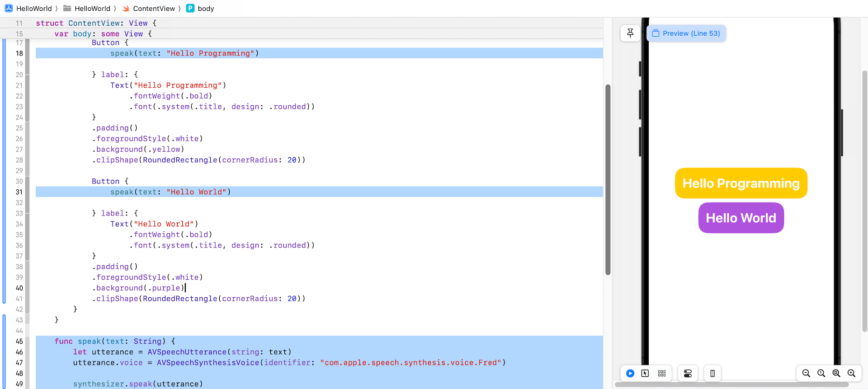The width and height of the screenshot is (868, 389).
Task: Zoom preview to 100 percent
Action: point(821,373)
